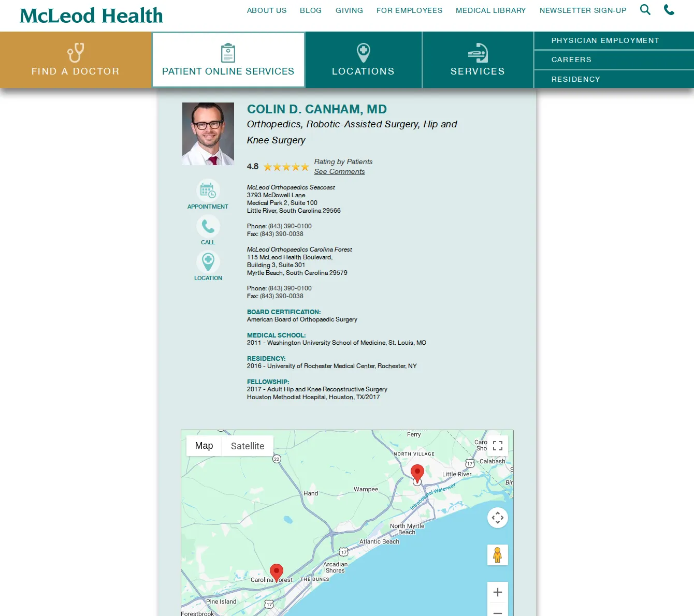Open Medical Library menu item
Screen dimensions: 694x616
point(490,10)
